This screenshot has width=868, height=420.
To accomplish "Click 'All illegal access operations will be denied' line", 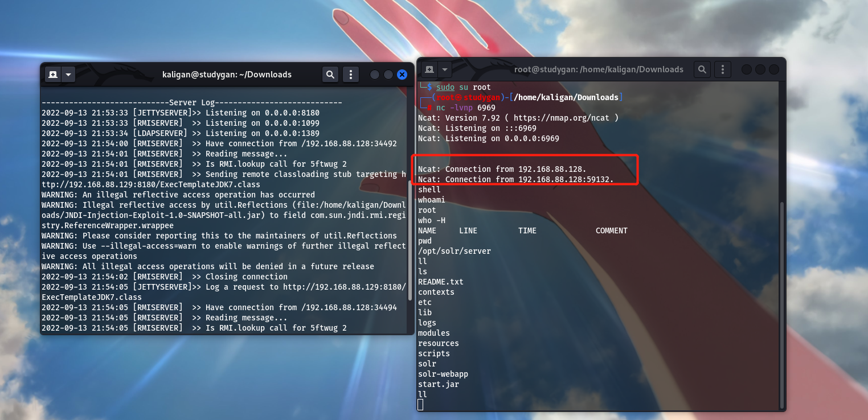I will pos(208,266).
